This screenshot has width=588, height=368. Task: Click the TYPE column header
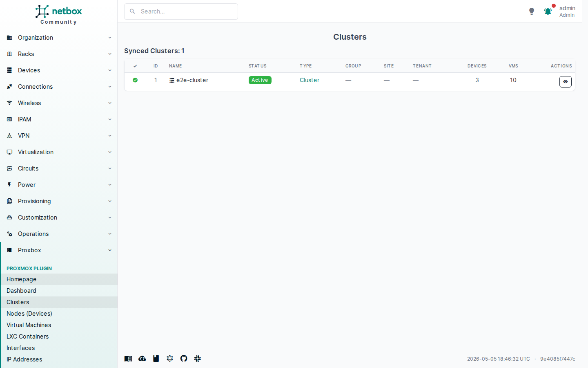click(306, 66)
